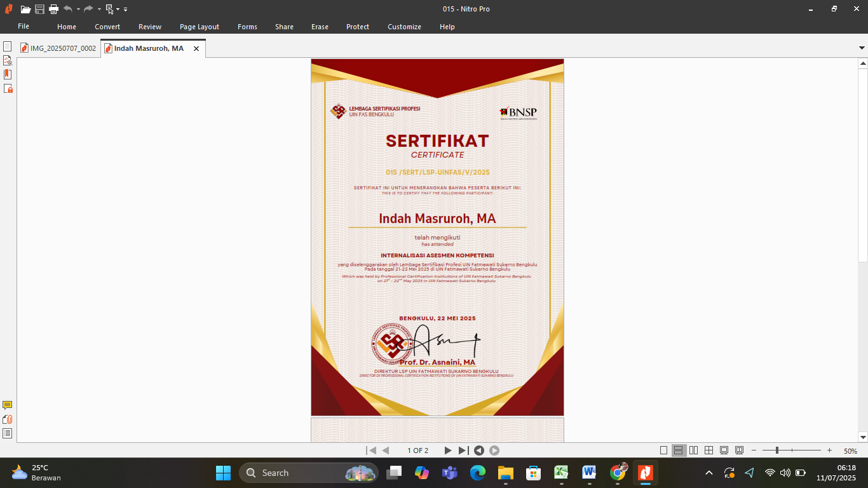Viewport: 868px width, 488px height.
Task: Click the Print icon in quick access toolbar
Action: (x=53, y=9)
